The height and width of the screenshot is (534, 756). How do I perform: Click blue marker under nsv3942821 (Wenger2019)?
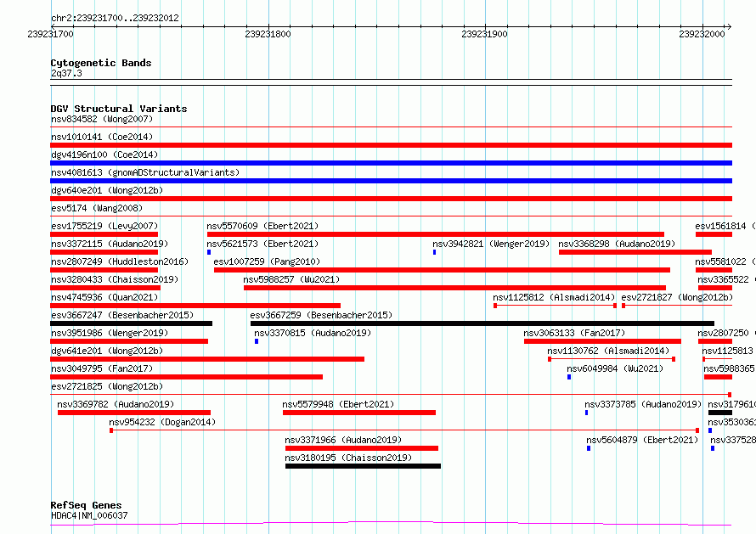click(434, 252)
